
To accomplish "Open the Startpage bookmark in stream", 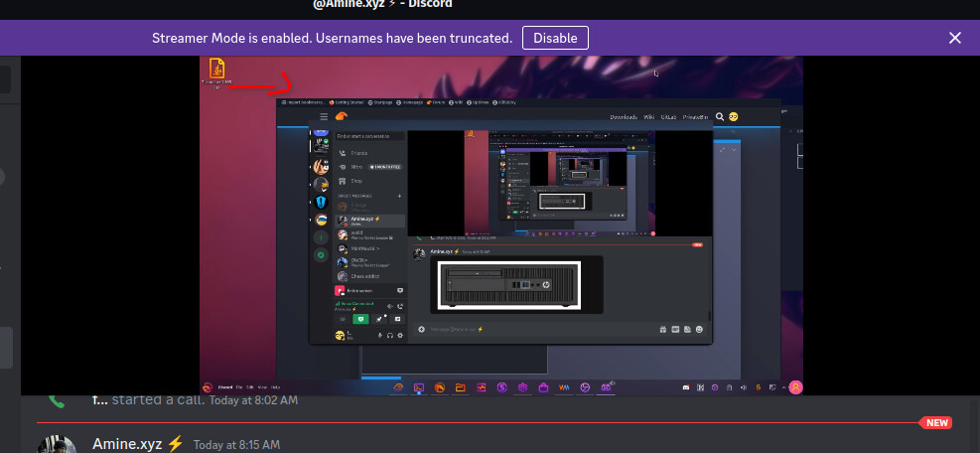I will coord(380,102).
